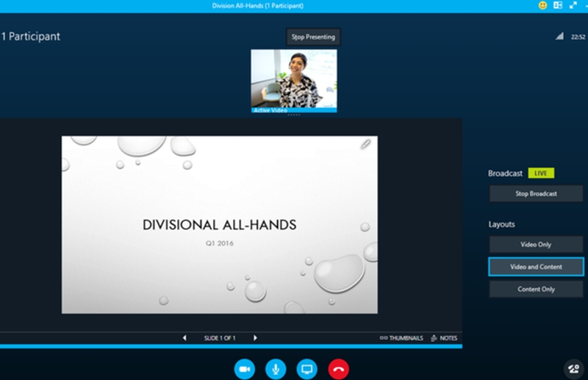Viewport: 588px width, 380px height.
Task: Select the Video Only layout
Action: (x=537, y=244)
